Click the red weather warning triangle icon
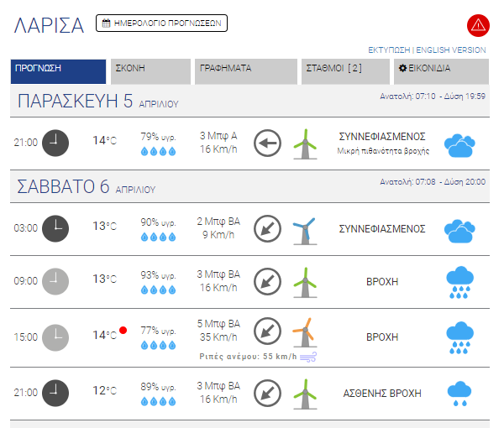 pos(478,25)
